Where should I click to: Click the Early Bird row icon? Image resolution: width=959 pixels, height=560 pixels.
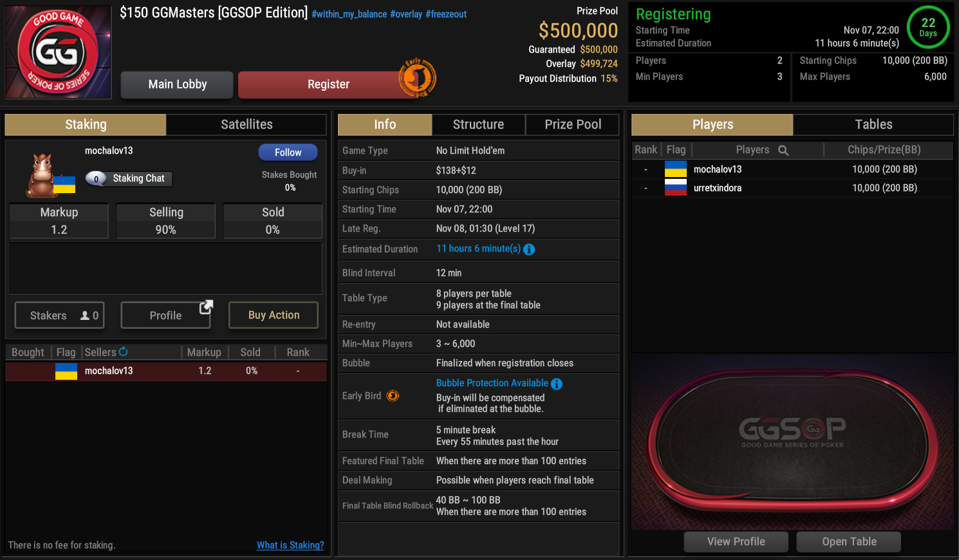393,396
